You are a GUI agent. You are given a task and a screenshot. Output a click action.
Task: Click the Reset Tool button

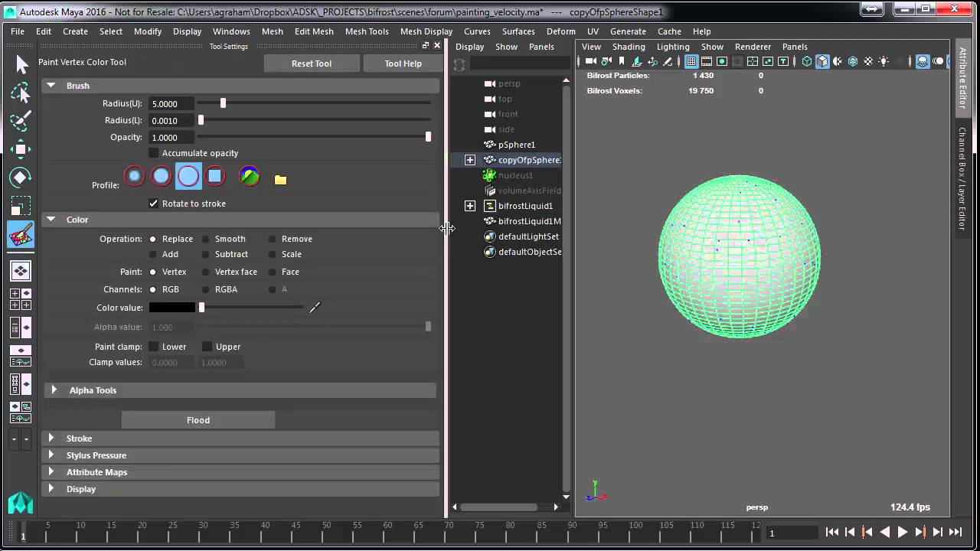click(312, 64)
